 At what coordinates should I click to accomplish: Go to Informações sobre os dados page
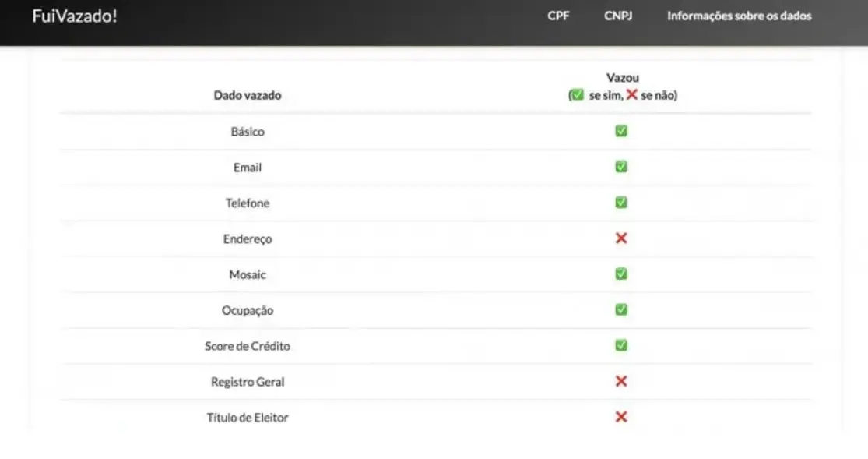pos(739,16)
